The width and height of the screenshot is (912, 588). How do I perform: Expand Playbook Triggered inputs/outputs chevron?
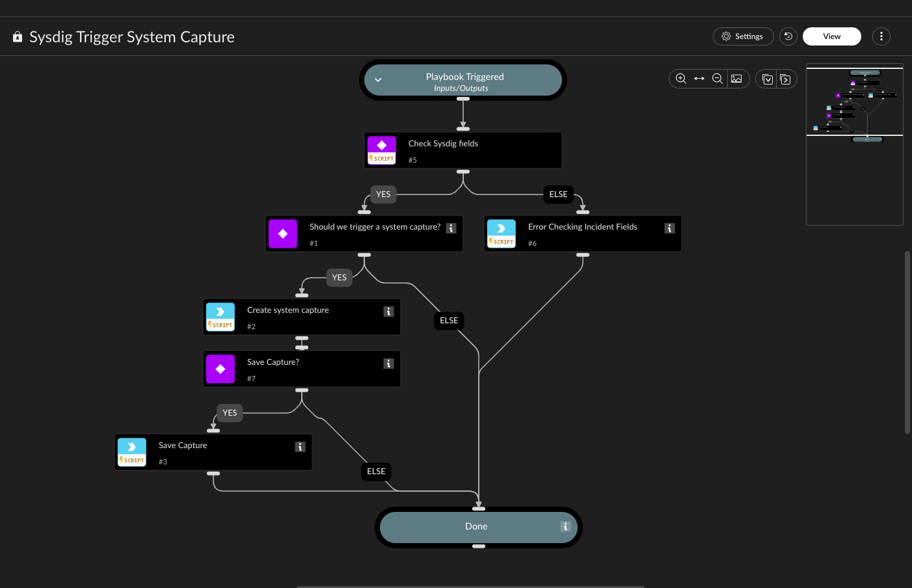tap(378, 80)
